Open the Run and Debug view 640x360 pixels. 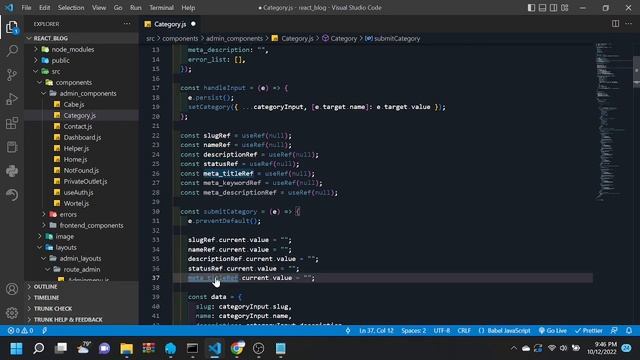12,99
